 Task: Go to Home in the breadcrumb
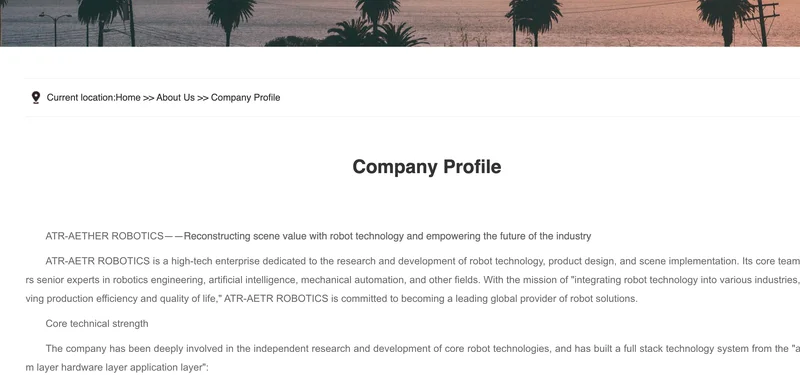click(x=128, y=97)
